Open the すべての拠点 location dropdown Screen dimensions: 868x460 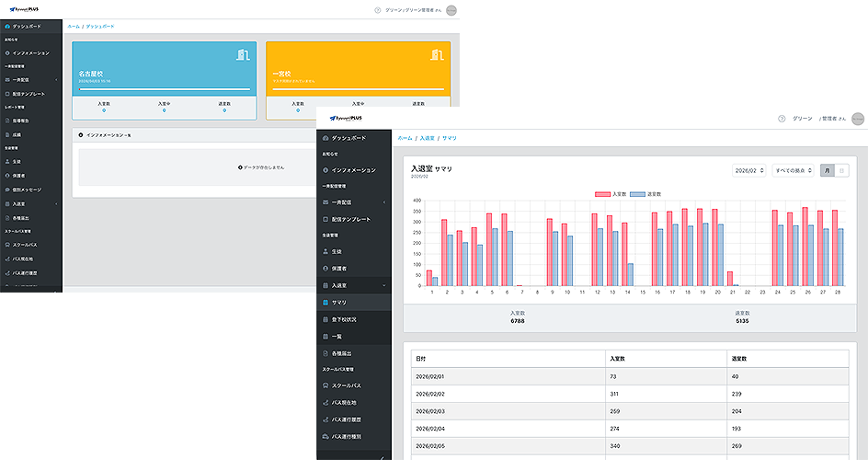(x=793, y=170)
